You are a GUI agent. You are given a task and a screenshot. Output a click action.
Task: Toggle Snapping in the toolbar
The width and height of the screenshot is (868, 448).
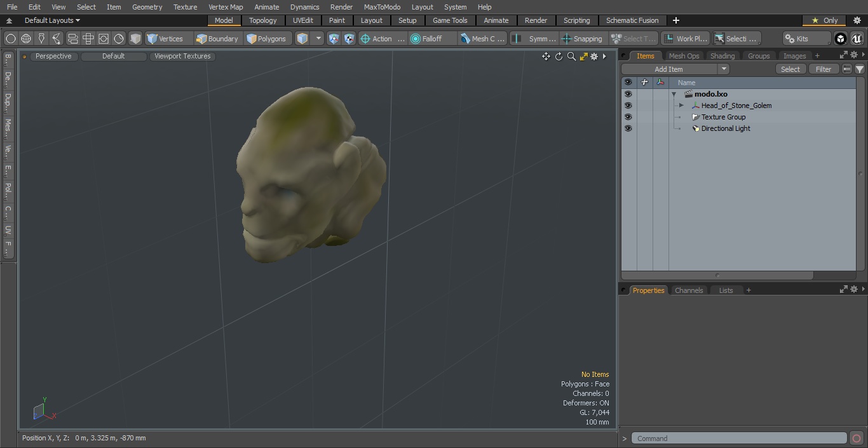(x=582, y=39)
